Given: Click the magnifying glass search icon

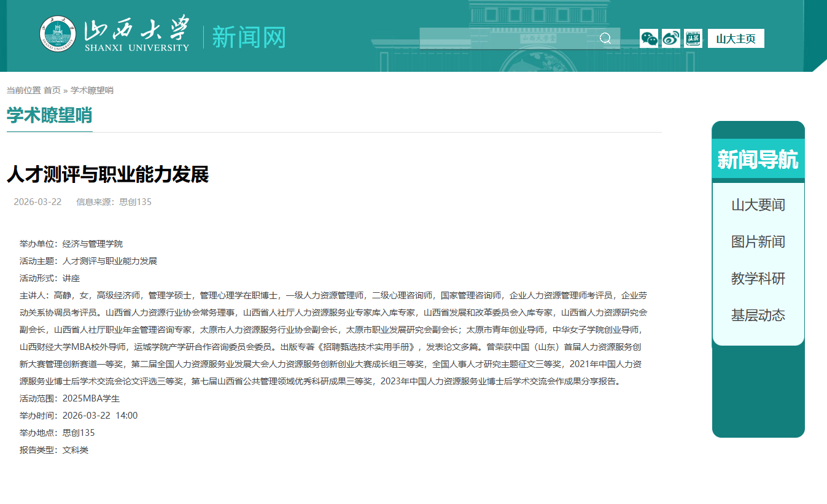Looking at the screenshot, I should pos(605,39).
